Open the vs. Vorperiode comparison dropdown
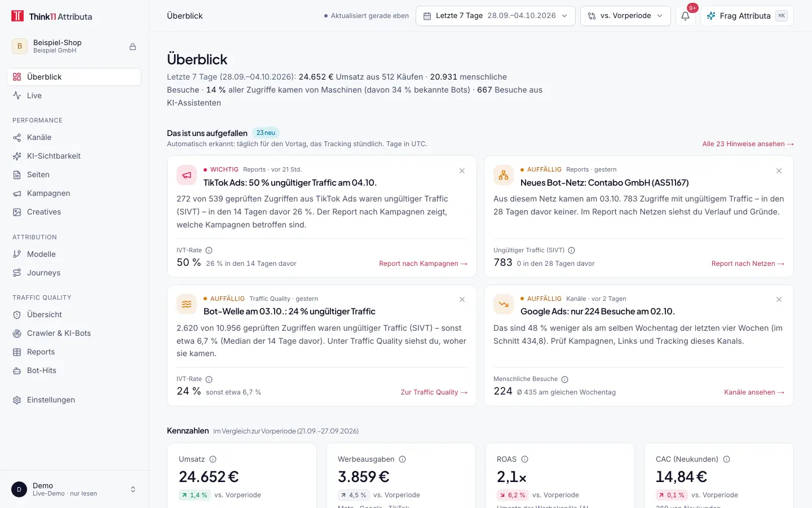This screenshot has height=508, width=812. pos(625,16)
